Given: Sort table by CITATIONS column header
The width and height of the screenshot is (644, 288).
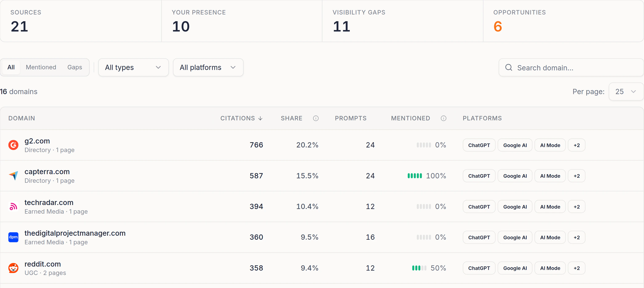Looking at the screenshot, I should tap(241, 118).
